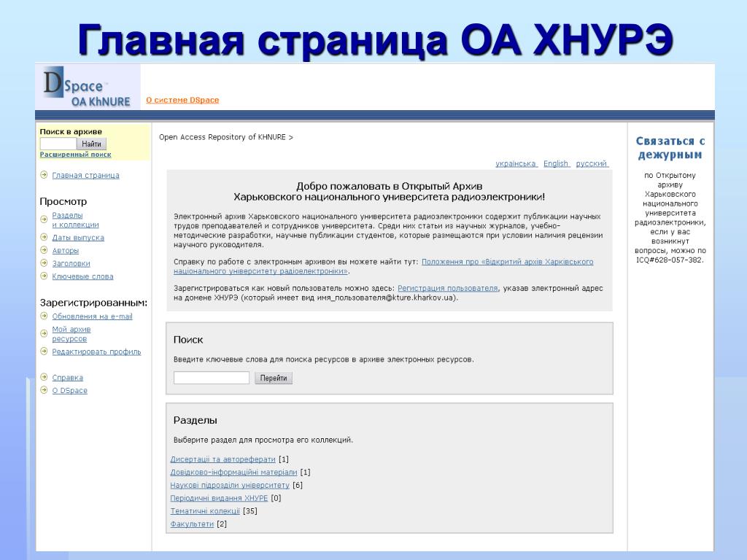
Task: Browse by 'Ключевые слова'
Action: [x=83, y=276]
